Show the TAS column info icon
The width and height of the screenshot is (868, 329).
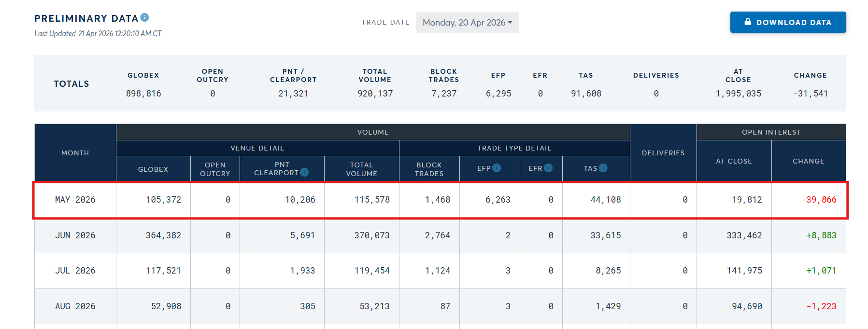603,168
